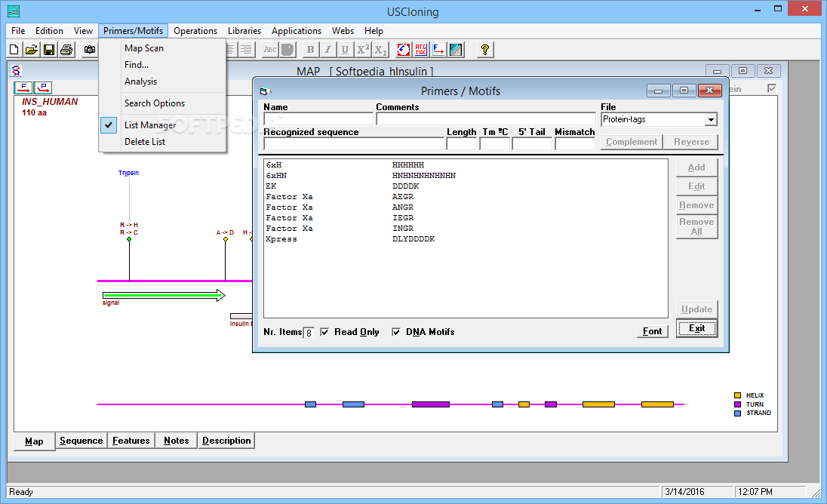Click the Print icon in toolbar
This screenshot has height=504, width=827.
(x=66, y=50)
